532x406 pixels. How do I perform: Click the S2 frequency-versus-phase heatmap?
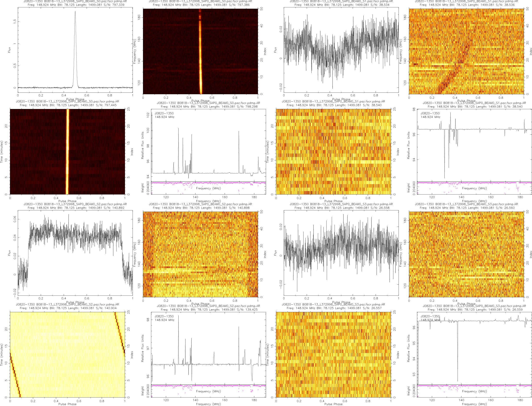tap(200, 254)
